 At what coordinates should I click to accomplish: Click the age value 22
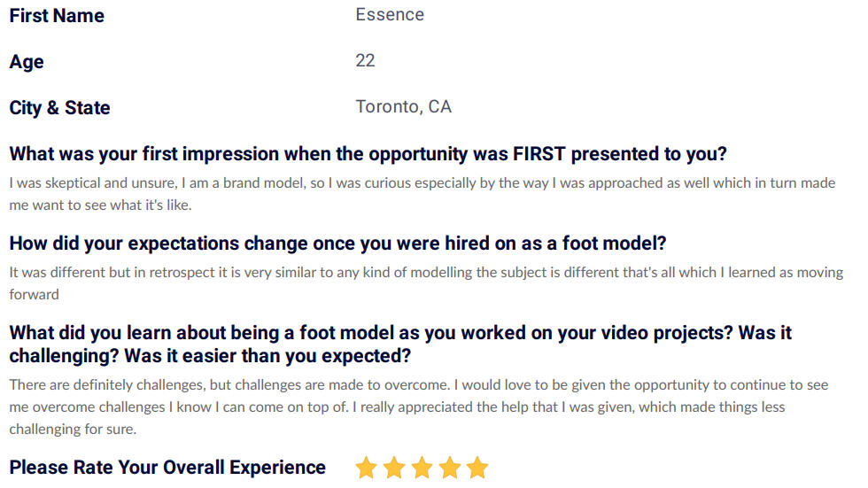365,60
